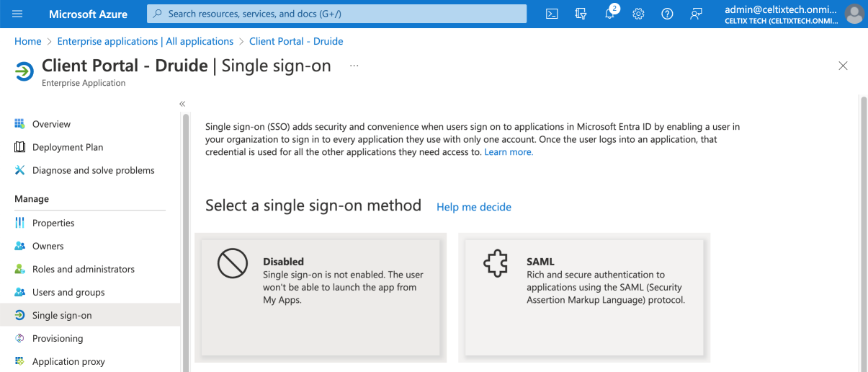The height and width of the screenshot is (372, 868).
Task: Select the Disabled single sign-on method
Action: 321,297
